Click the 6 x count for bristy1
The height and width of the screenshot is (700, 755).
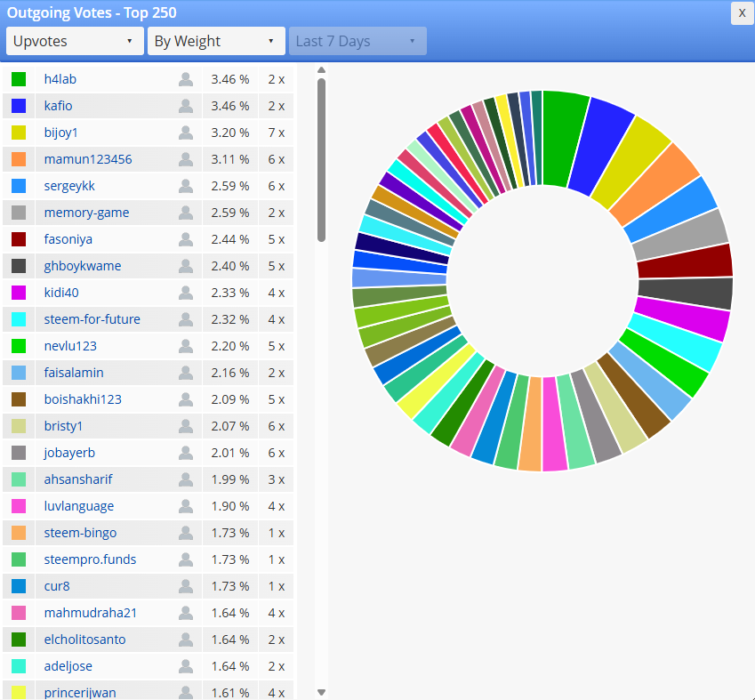pyautogui.click(x=277, y=426)
